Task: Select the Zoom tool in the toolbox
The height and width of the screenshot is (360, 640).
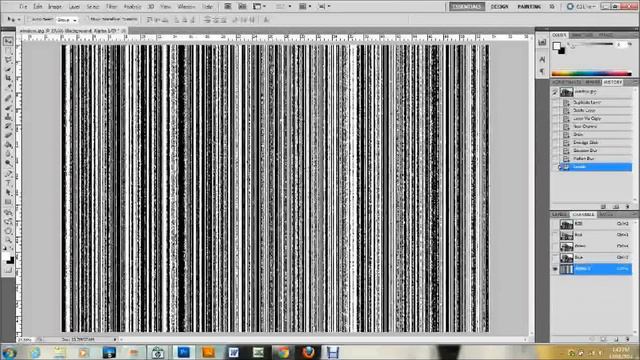Action: (8, 241)
